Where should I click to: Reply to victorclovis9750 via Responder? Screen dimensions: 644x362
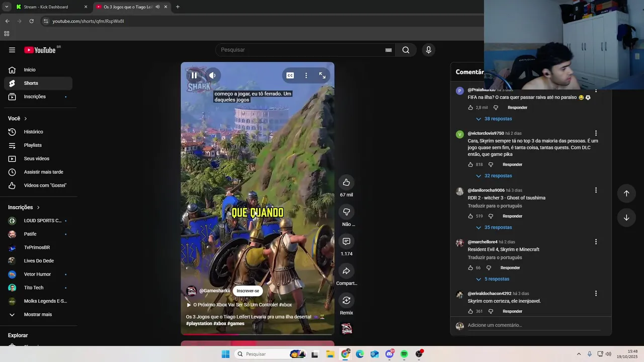point(512,164)
